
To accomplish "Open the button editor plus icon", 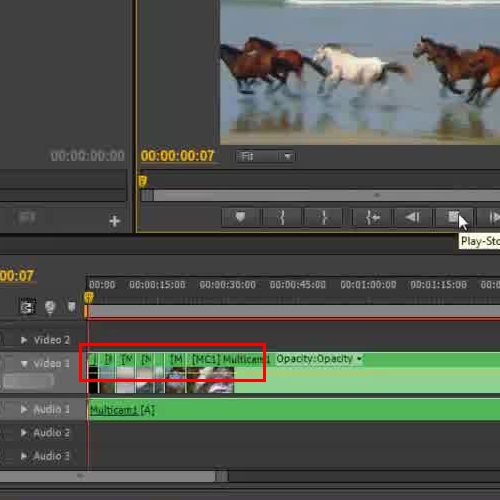I will pos(115,221).
